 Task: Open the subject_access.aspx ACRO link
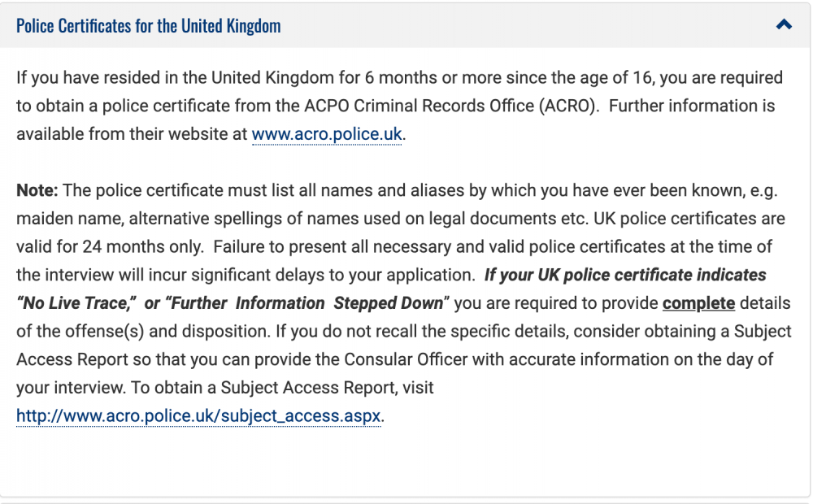(x=199, y=416)
